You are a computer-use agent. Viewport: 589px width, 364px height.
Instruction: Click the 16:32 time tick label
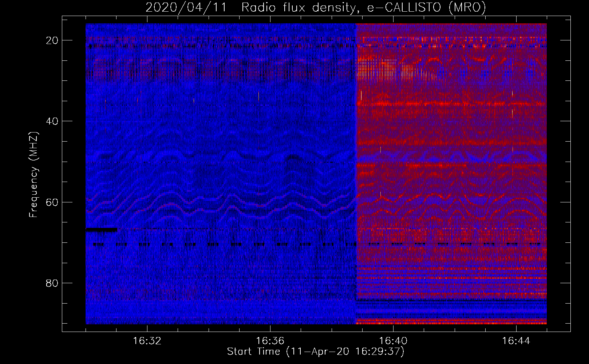(x=147, y=341)
